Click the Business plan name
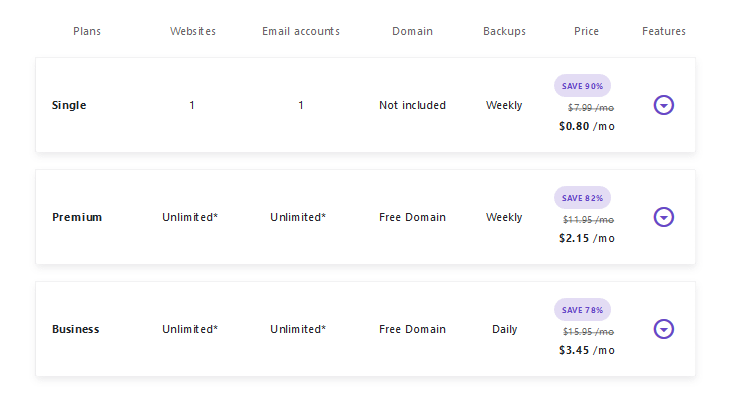This screenshot has width=734, height=410. [x=76, y=329]
